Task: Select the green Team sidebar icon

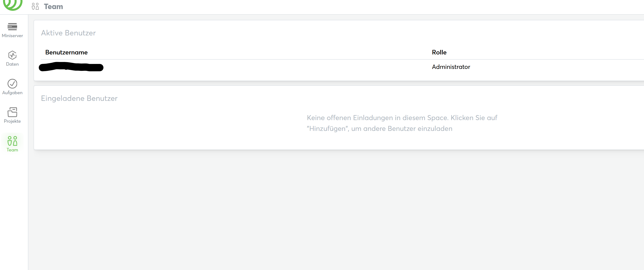Action: click(x=12, y=141)
